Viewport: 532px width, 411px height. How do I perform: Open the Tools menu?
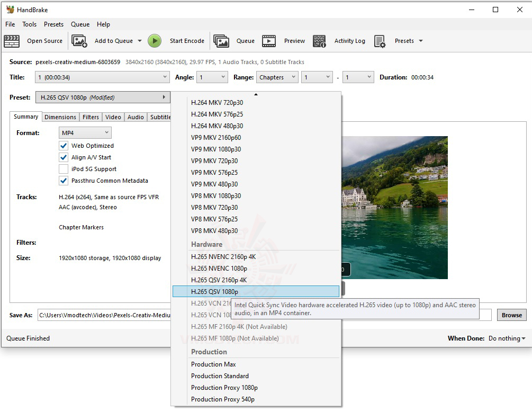click(x=29, y=24)
